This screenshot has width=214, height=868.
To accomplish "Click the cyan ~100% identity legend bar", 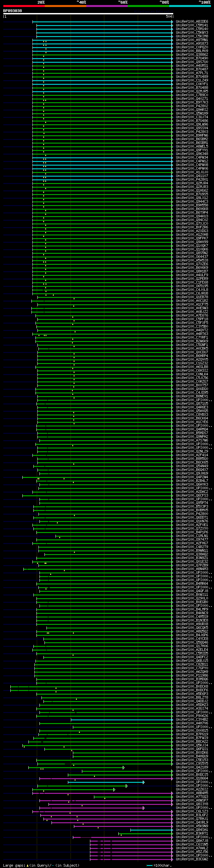I will [190, 6].
